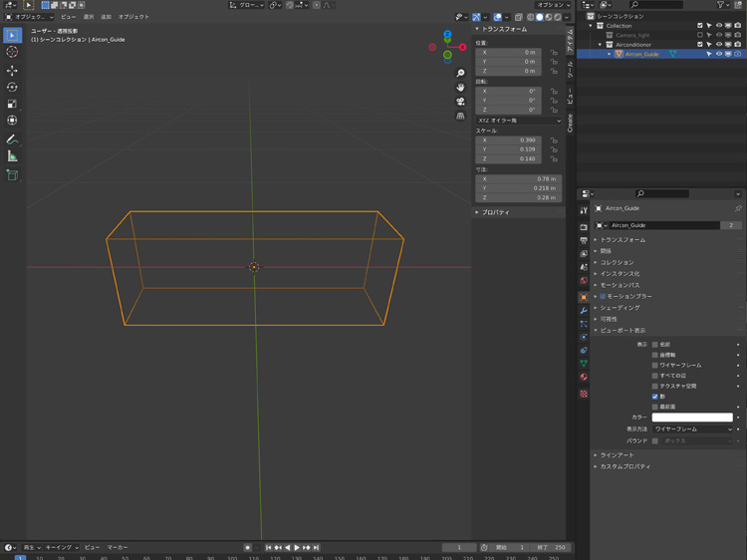Toggle camera view with the camera icon
The image size is (747, 560).
coord(460,102)
